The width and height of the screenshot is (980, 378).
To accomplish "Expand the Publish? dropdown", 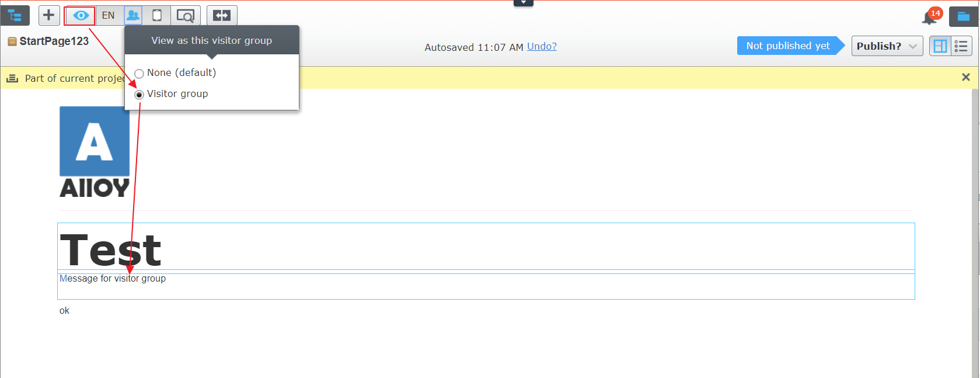I will coord(887,46).
